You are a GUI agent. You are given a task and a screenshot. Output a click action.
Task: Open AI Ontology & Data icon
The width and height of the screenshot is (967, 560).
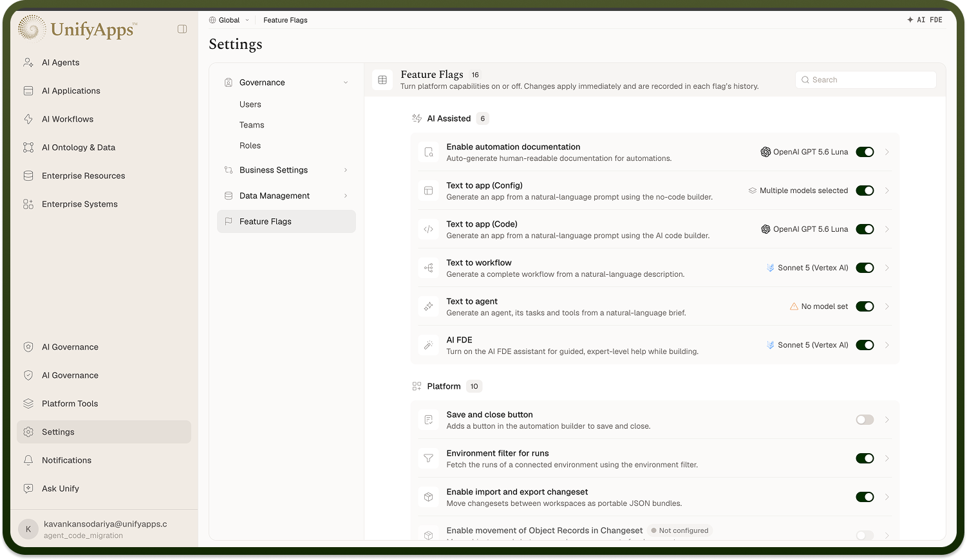[28, 147]
